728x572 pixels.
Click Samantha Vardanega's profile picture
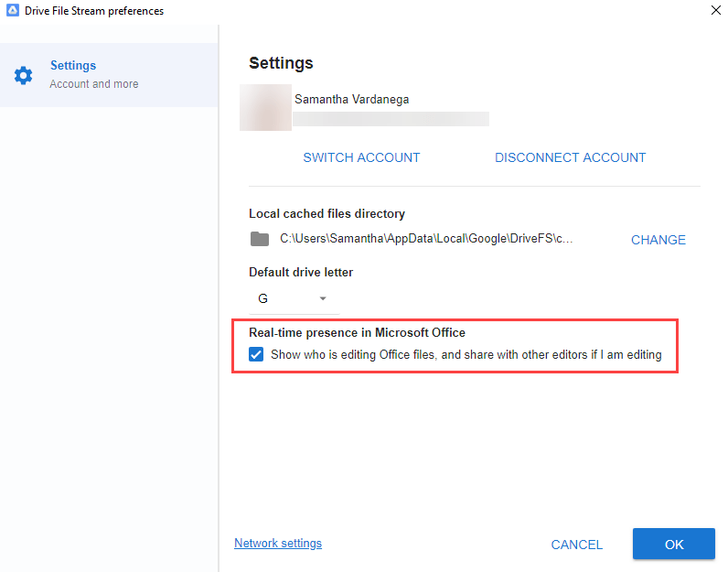click(x=265, y=107)
